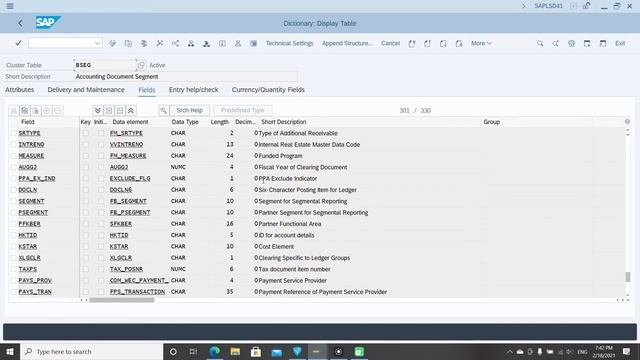Viewport: 640px width, 360px height.
Task: Click the Information 'i' document icon
Action: (222, 43)
